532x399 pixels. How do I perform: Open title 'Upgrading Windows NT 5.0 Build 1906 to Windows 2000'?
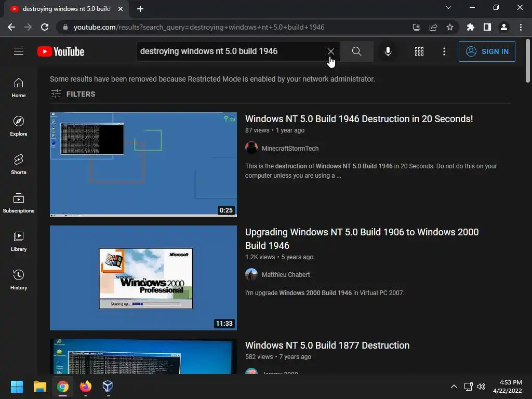362,238
